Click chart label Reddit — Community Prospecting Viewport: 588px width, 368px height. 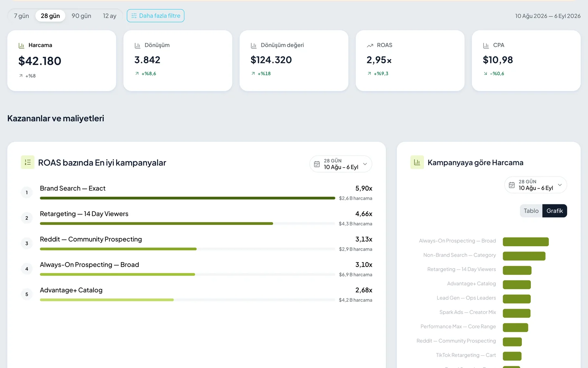(x=456, y=341)
